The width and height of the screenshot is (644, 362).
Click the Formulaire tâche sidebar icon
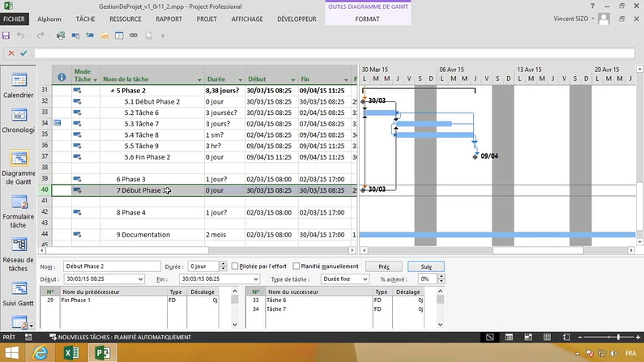tap(18, 203)
